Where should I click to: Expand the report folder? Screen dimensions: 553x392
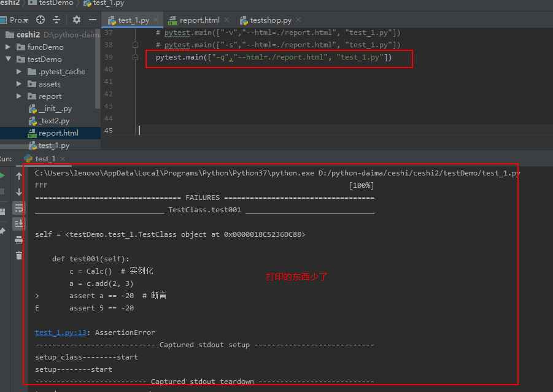[18, 96]
